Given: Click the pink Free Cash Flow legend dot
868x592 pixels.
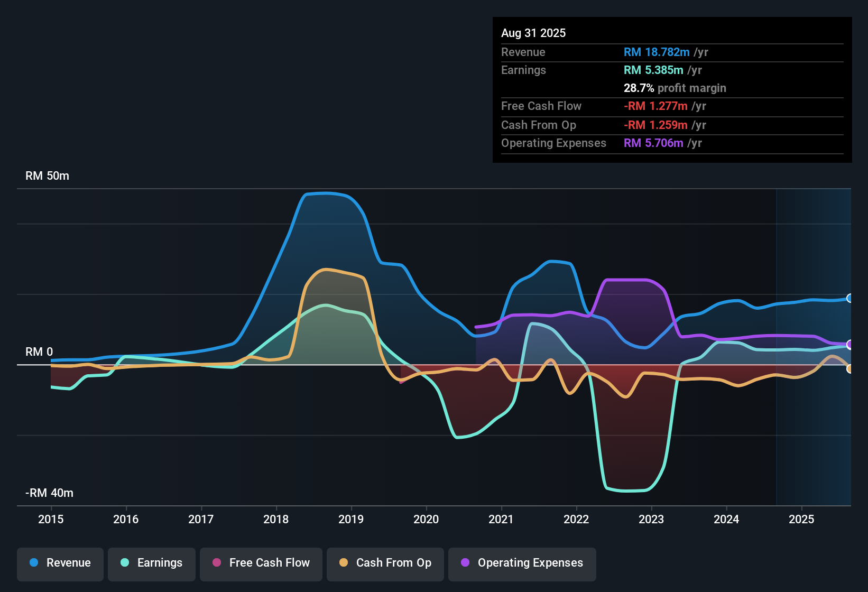Looking at the screenshot, I should [x=216, y=563].
